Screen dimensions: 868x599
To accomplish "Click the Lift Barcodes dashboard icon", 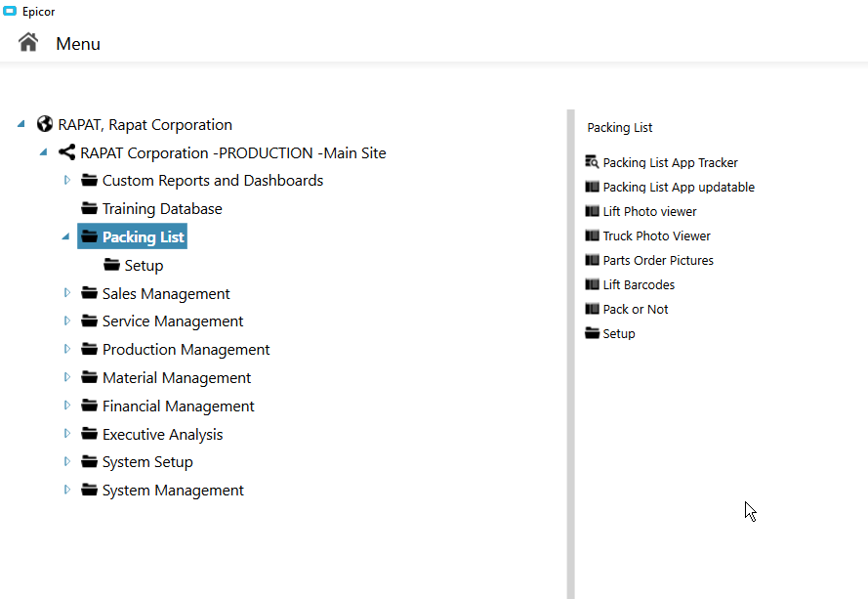I will click(592, 284).
